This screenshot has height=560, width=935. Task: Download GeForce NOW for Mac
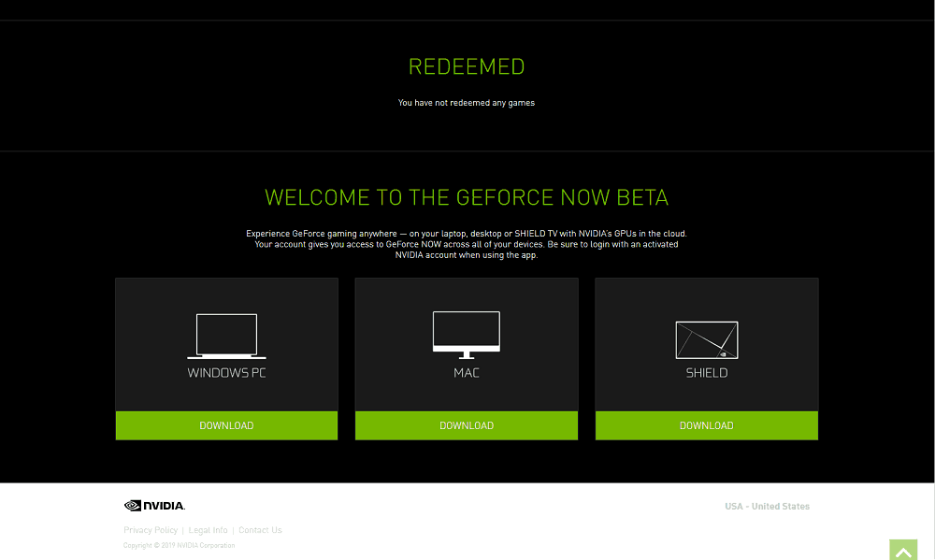click(467, 425)
